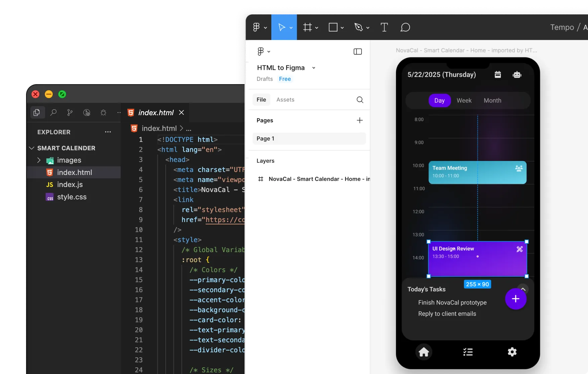Screen dimensions: 588x374
Task: Click the robot assistant icon in phone header
Action: tap(517, 74)
